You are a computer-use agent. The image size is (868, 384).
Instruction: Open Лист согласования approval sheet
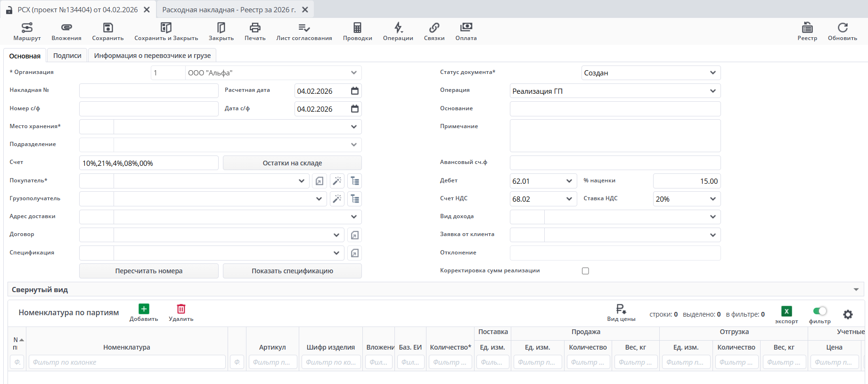304,28
